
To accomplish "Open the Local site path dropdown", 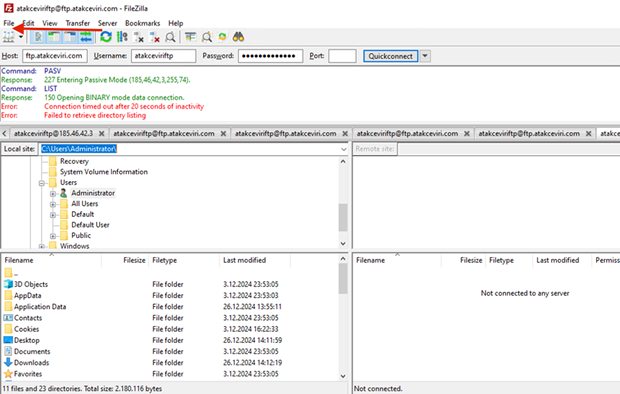I will [343, 149].
